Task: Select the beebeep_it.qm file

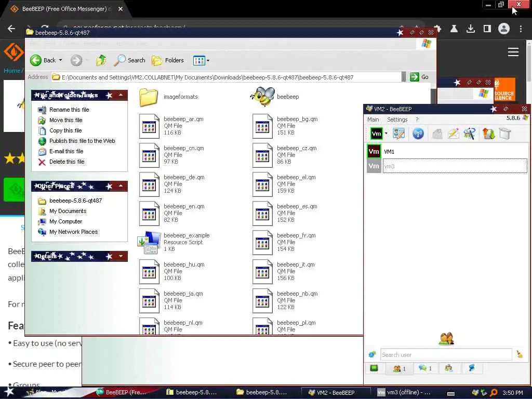Action: pos(284,271)
